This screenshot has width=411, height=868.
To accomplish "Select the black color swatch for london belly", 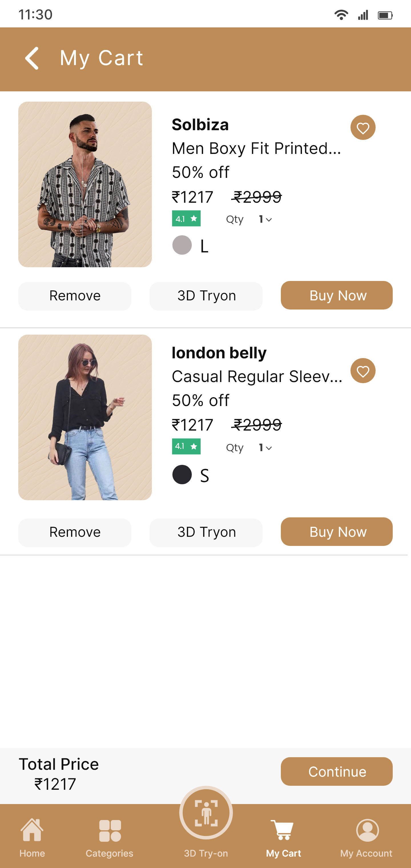I will tap(182, 475).
